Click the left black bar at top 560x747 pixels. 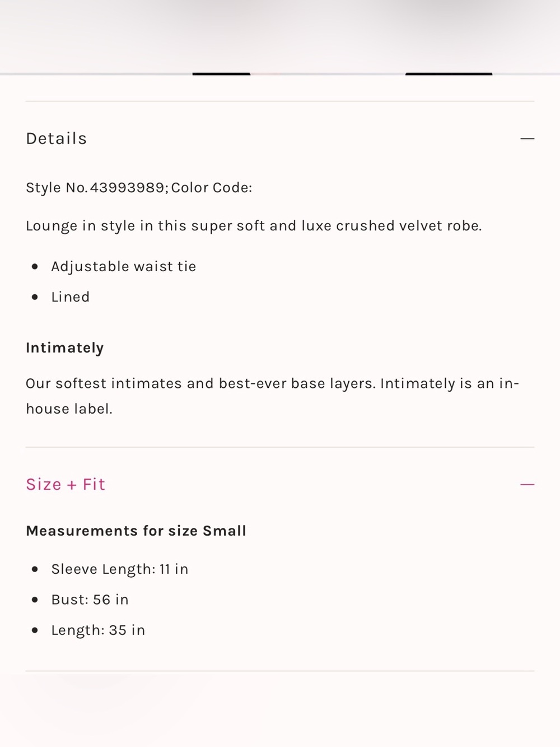pos(221,73)
